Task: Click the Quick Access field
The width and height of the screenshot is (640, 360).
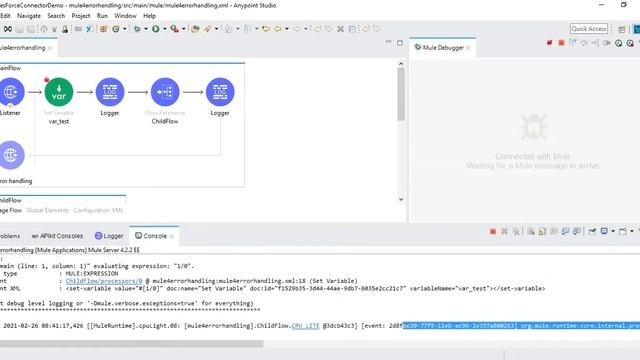Action: [x=589, y=29]
